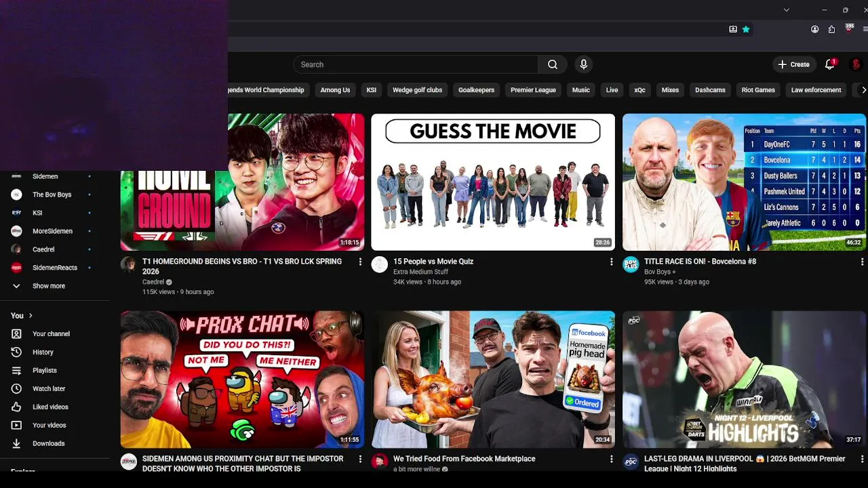Open Bov Boys + channel avatar
This screenshot has width=868, height=488.
(x=631, y=264)
